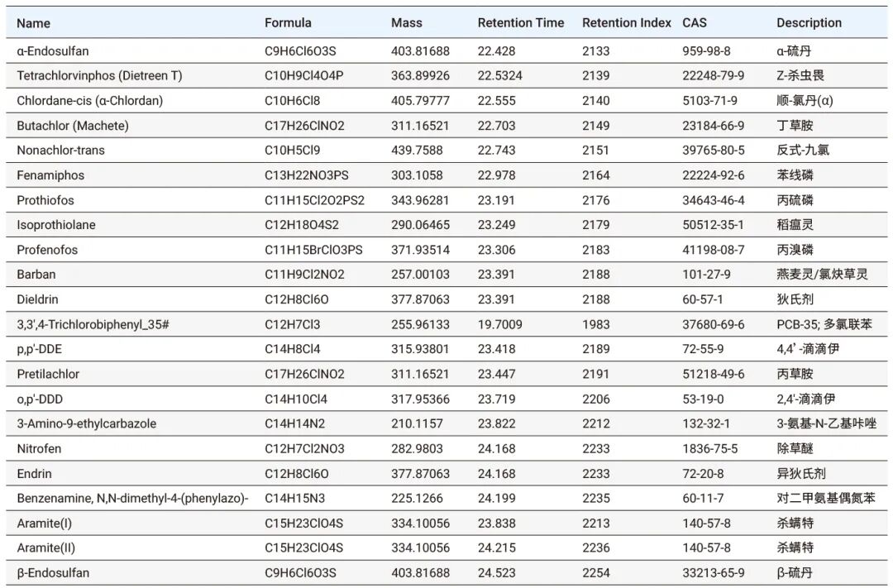
Task: Select the Nitrofen name cell
Action: pyautogui.click(x=39, y=448)
